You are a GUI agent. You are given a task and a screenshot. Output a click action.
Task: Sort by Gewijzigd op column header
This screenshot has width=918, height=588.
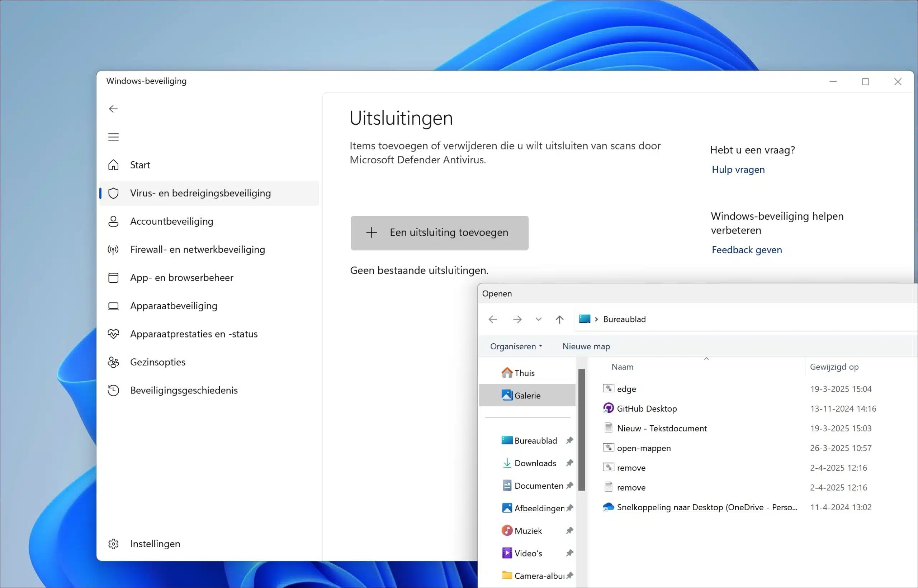click(834, 367)
